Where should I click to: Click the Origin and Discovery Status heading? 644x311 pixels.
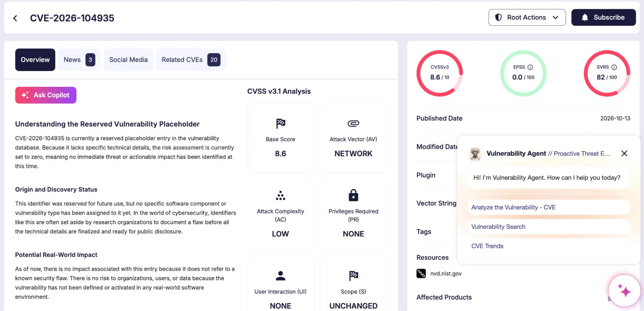point(56,190)
